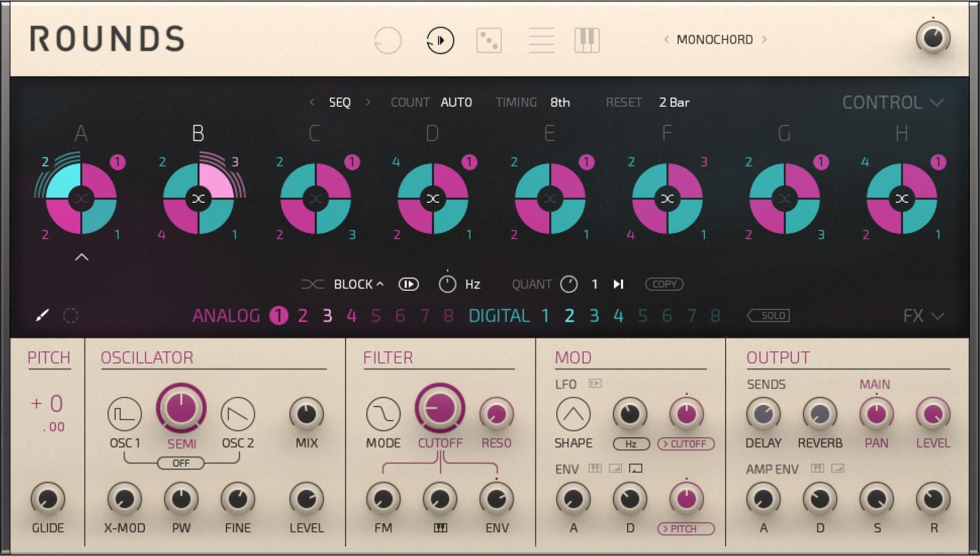Click the COPY button near QUANT

[665, 284]
